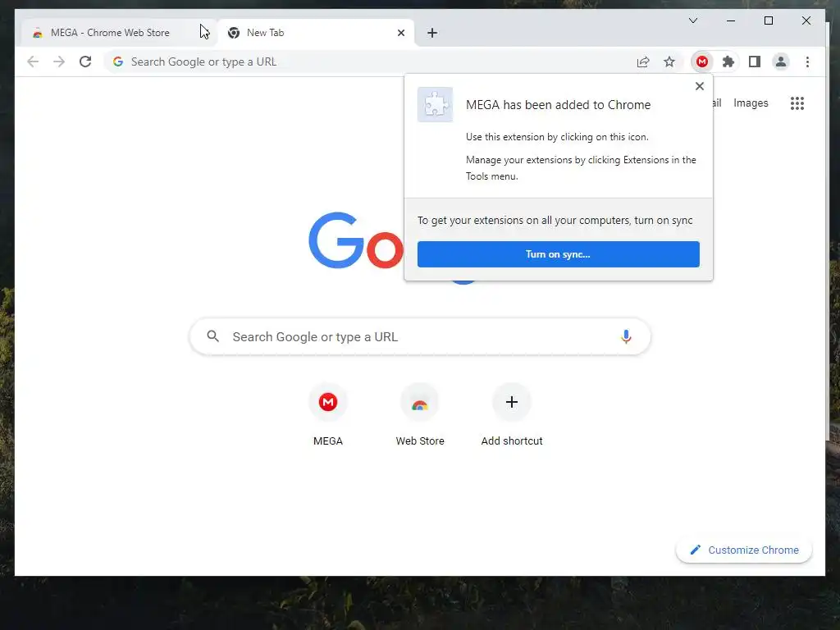The width and height of the screenshot is (840, 630).
Task: Click the MEGA extension icon in the toolbar
Action: 702,62
